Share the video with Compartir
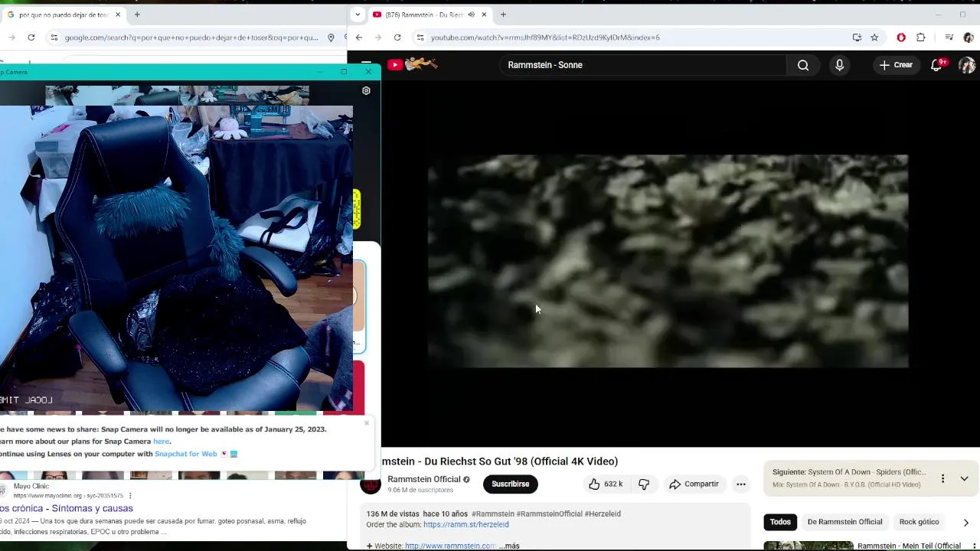This screenshot has height=551, width=980. [x=694, y=484]
